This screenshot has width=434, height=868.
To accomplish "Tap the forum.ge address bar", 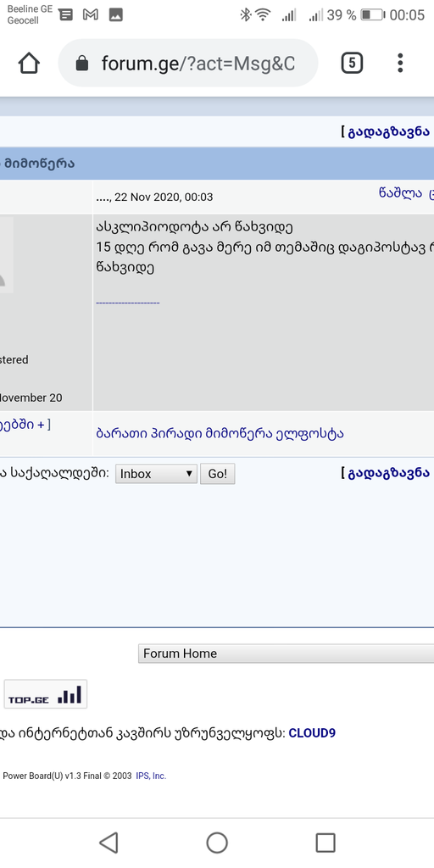I will point(188,63).
